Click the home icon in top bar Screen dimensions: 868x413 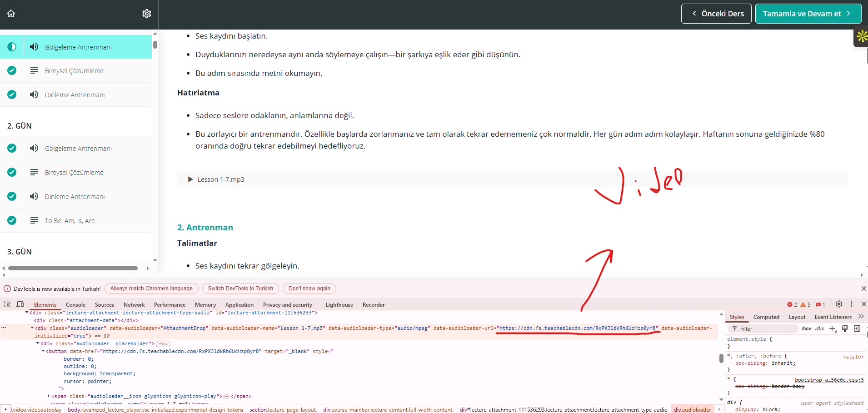(x=11, y=14)
